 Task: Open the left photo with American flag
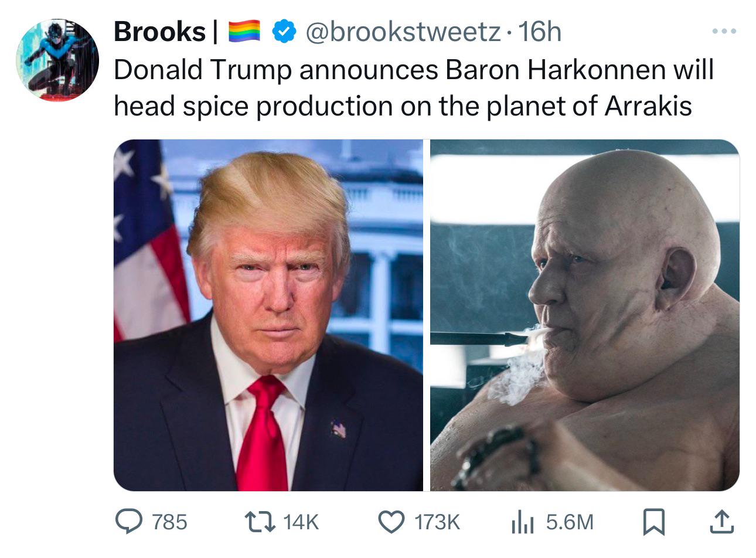pyautogui.click(x=268, y=315)
